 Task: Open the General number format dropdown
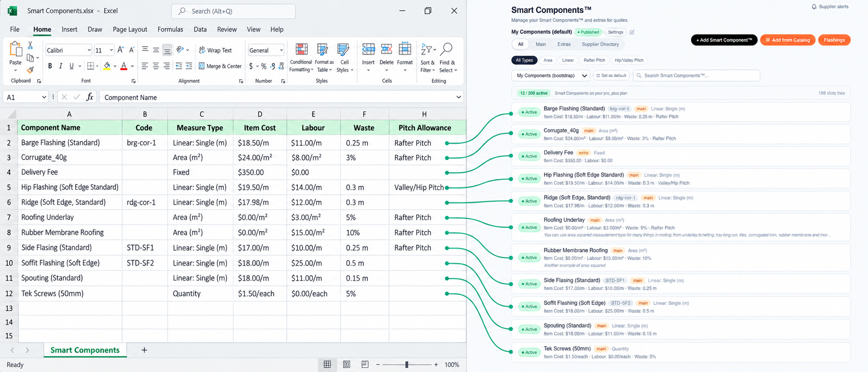tap(281, 50)
